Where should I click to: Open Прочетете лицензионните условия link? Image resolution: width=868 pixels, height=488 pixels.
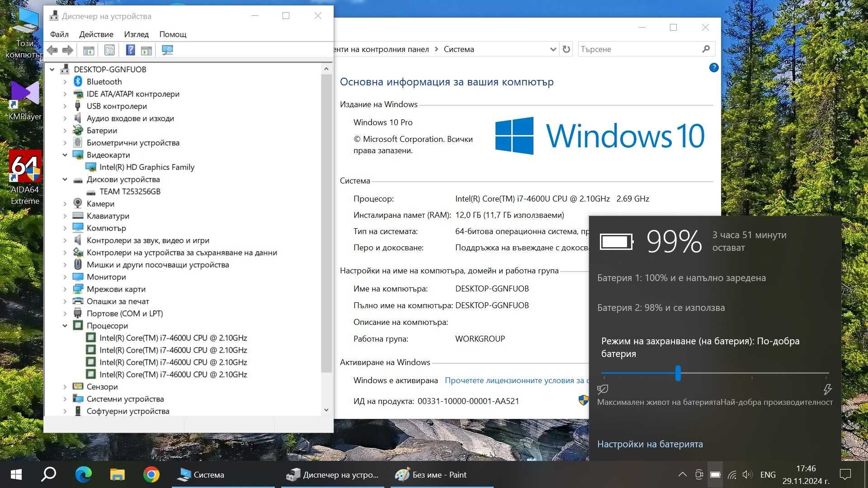pos(516,380)
